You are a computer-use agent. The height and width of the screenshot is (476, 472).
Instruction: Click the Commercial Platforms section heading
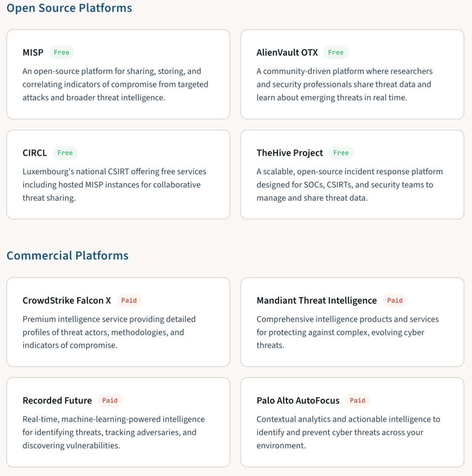pyautogui.click(x=67, y=256)
